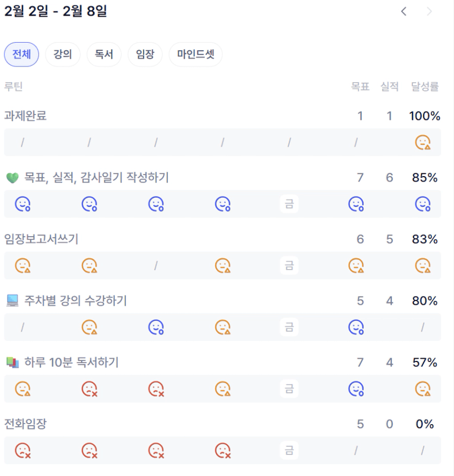Toggle the 금 chip in 임장보고서쓰기 row
This screenshot has height=476, width=454.
pos(289,265)
